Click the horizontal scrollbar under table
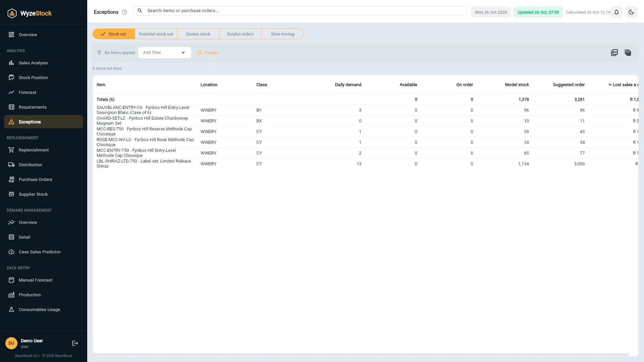 (362, 355)
